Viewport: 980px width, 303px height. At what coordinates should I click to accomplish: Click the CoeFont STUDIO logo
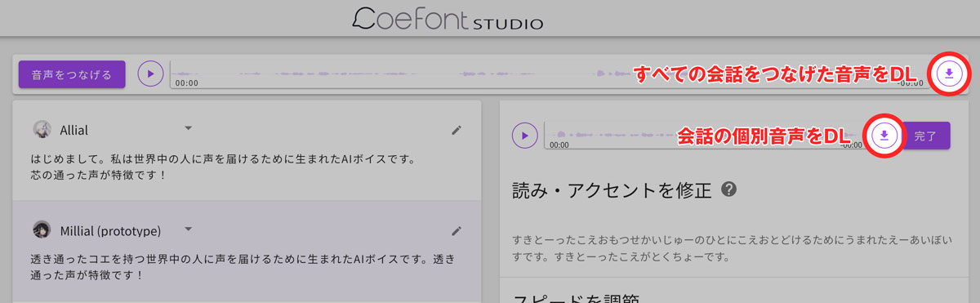pyautogui.click(x=448, y=18)
